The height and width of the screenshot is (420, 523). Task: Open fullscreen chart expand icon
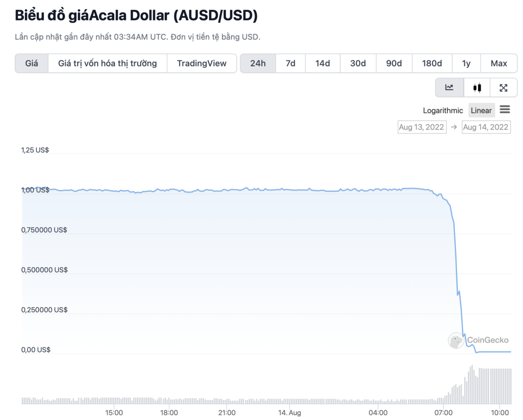[x=503, y=88]
